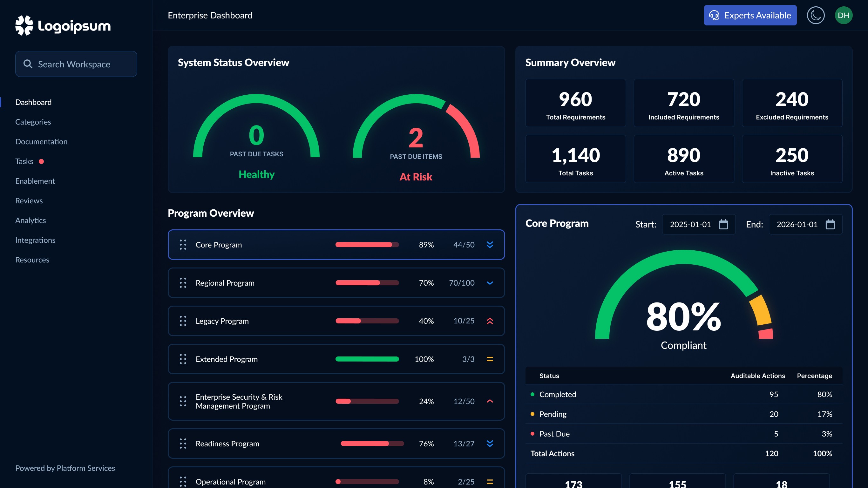
Task: Open the Powered by Platform Services link
Action: point(65,468)
